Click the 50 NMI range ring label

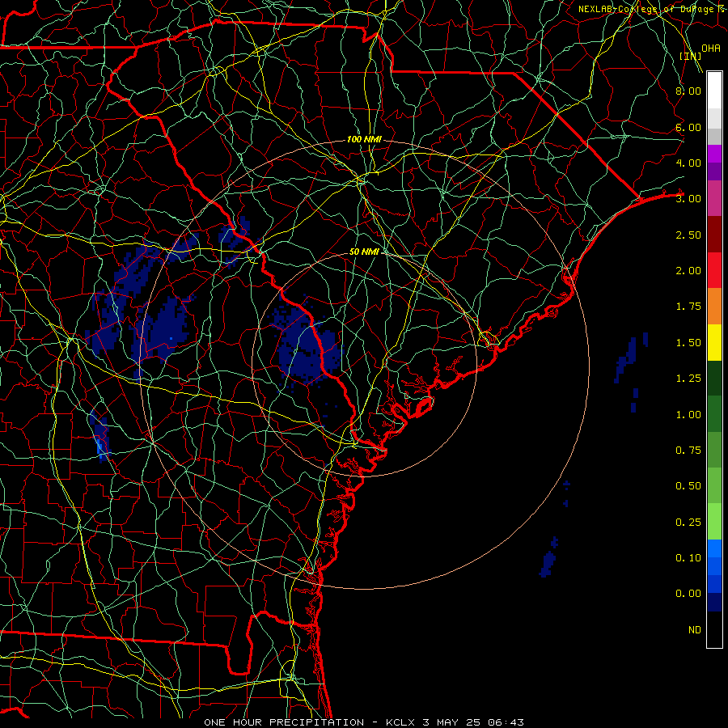point(364,252)
